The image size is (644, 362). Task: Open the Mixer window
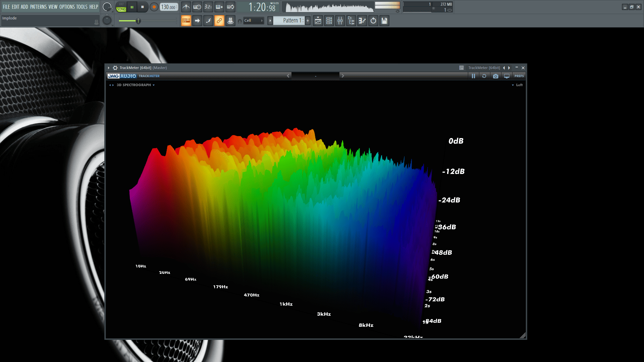point(340,21)
